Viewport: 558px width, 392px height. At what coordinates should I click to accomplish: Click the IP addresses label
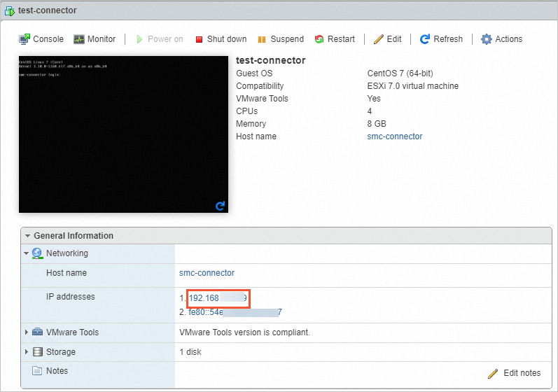pyautogui.click(x=71, y=297)
